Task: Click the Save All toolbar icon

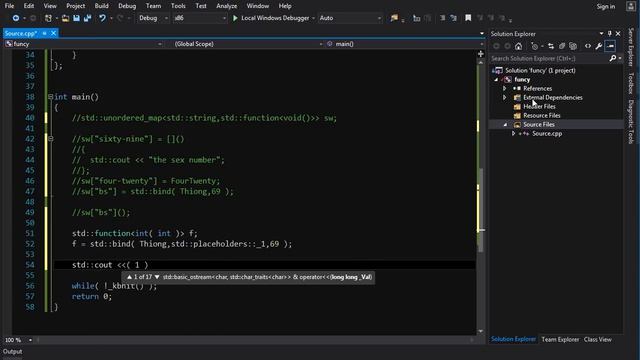Action: tap(87, 18)
